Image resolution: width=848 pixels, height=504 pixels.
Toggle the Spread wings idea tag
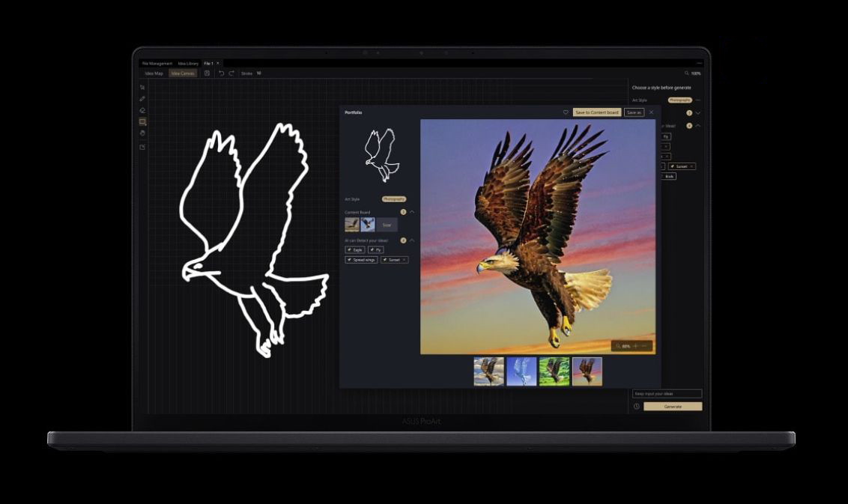[x=361, y=260]
